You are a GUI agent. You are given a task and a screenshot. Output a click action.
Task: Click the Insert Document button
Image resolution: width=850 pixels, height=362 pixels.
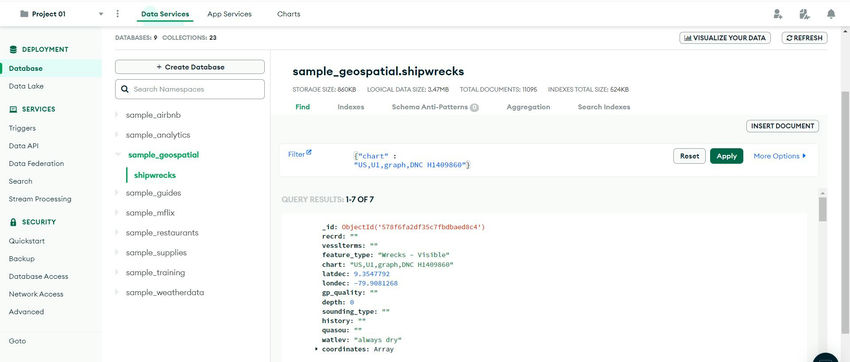[783, 126]
